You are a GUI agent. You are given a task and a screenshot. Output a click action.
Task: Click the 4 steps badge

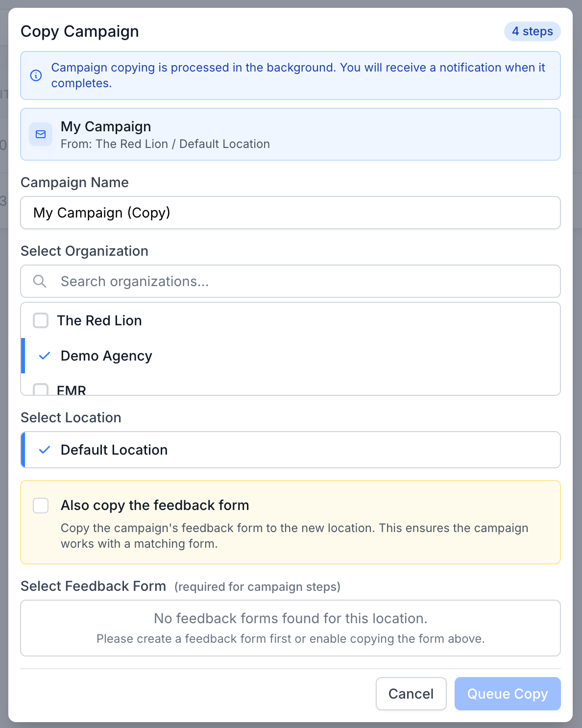click(x=532, y=31)
